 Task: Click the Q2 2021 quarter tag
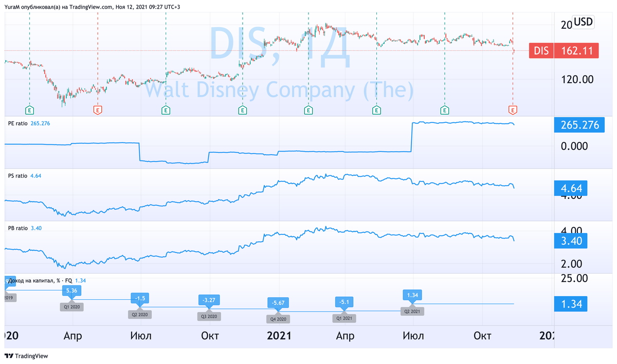coord(412,311)
